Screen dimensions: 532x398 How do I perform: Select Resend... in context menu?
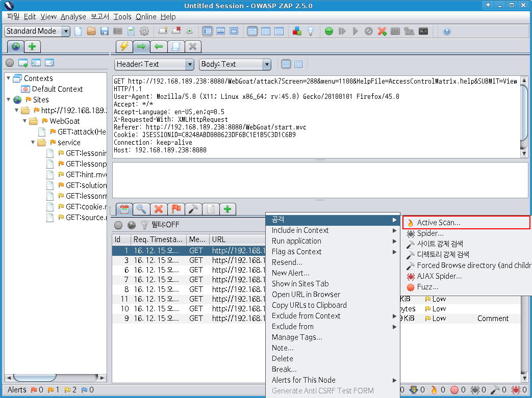(x=333, y=262)
